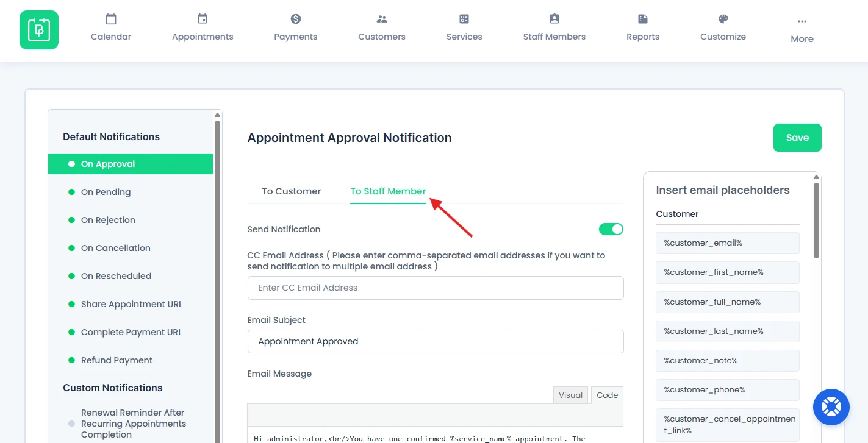Click the CC Email Address input field
This screenshot has height=443, width=868.
[x=436, y=288]
